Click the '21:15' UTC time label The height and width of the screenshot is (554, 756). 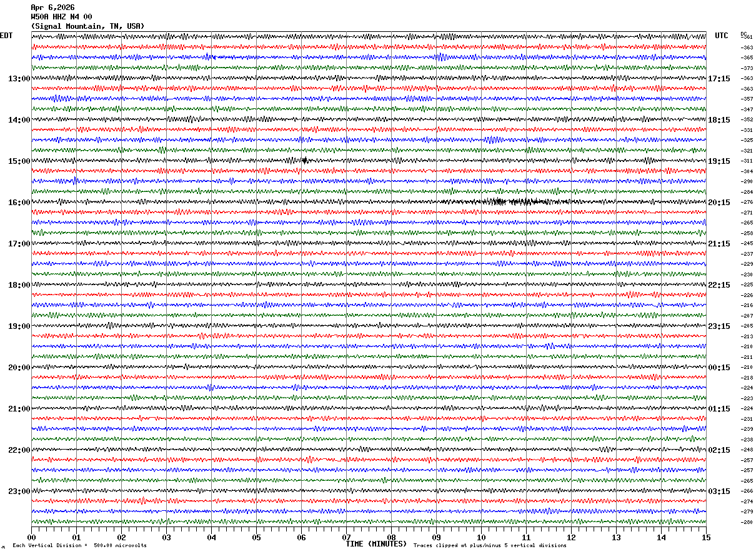point(719,244)
